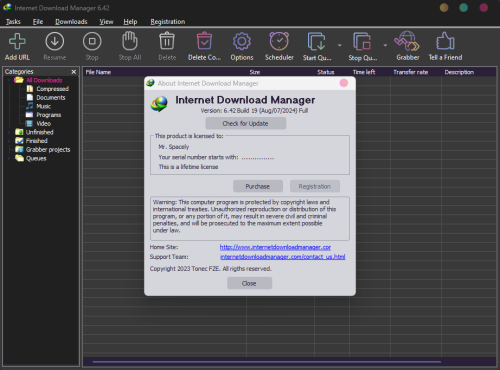Sort by Transfer rate column header

click(x=410, y=72)
